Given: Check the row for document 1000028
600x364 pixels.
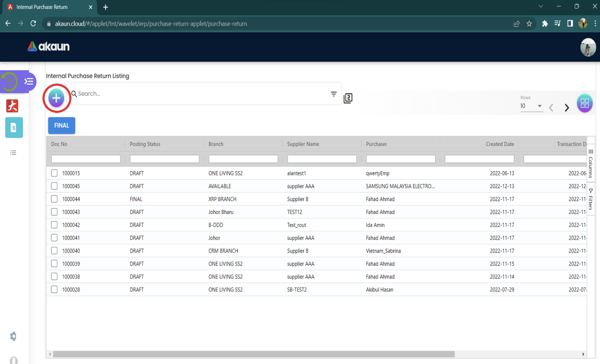Looking at the screenshot, I should click(54, 289).
